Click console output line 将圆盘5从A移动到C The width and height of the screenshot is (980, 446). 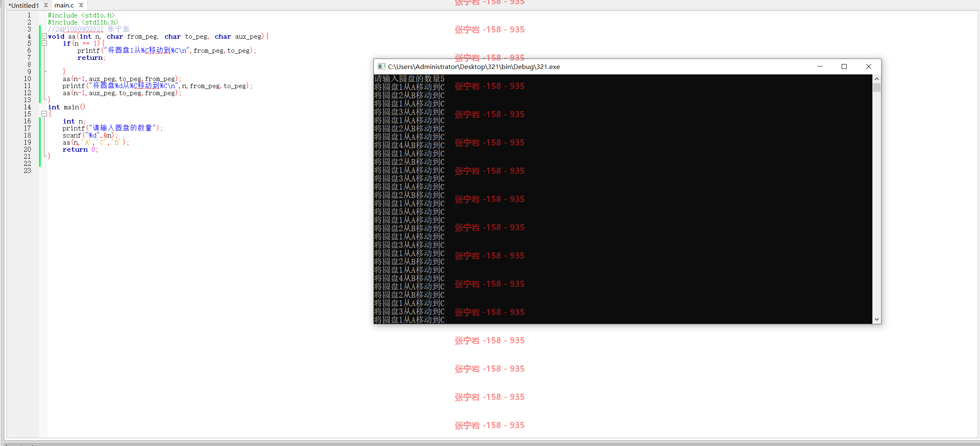[409, 212]
